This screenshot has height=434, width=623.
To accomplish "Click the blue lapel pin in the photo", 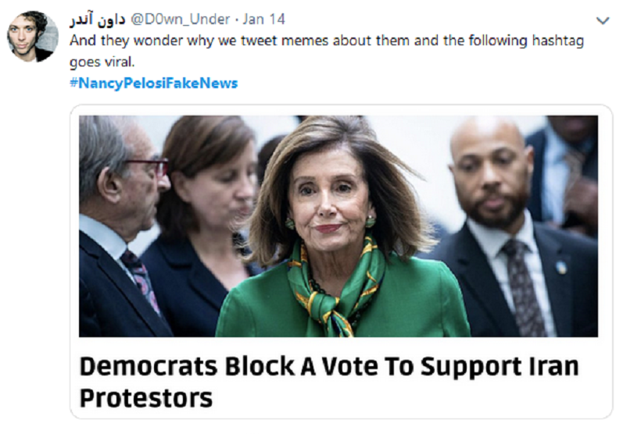I will tap(561, 268).
